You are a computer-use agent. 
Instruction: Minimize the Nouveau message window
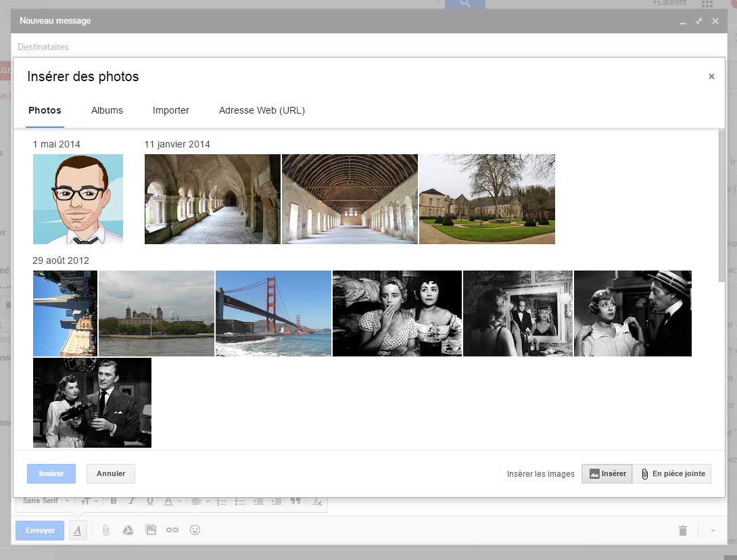click(682, 22)
